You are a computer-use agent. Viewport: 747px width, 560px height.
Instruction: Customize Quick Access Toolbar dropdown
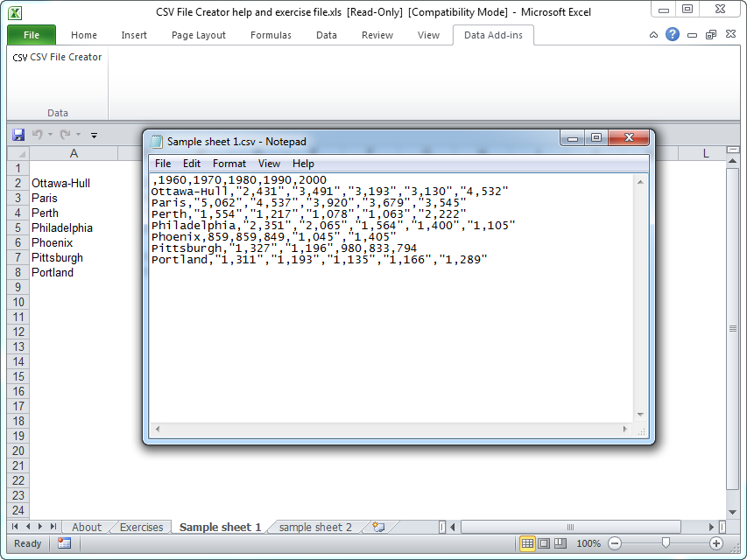[95, 136]
